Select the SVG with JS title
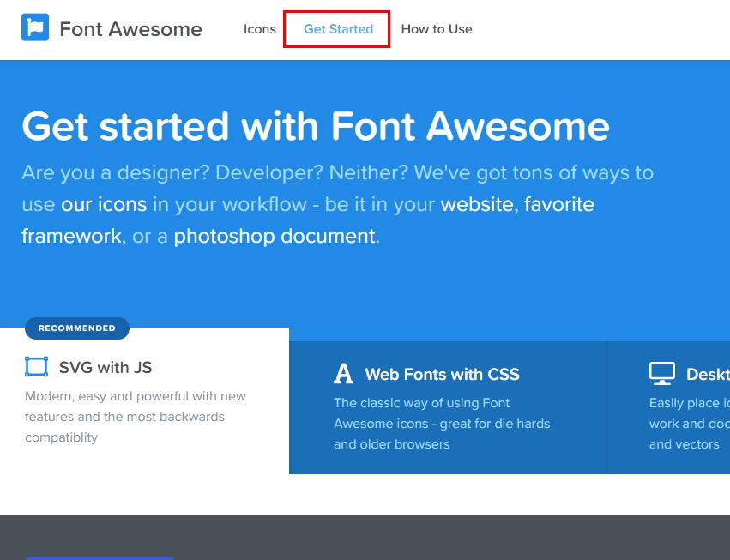The width and height of the screenshot is (730, 560). click(x=106, y=367)
